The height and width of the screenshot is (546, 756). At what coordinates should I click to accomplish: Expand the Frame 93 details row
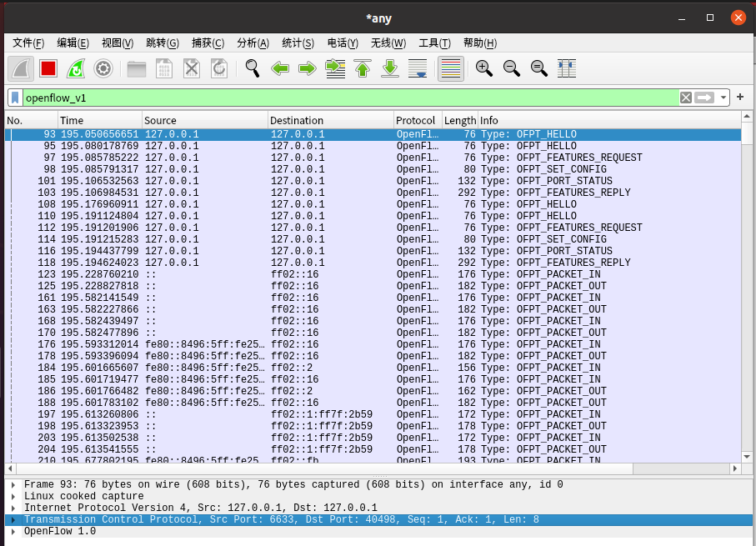coord(13,484)
